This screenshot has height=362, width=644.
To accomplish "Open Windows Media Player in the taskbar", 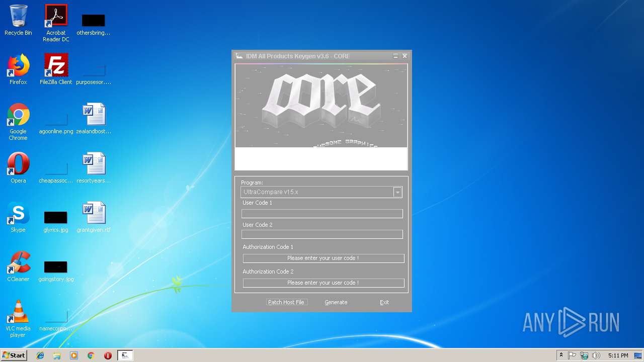I will tap(74, 355).
